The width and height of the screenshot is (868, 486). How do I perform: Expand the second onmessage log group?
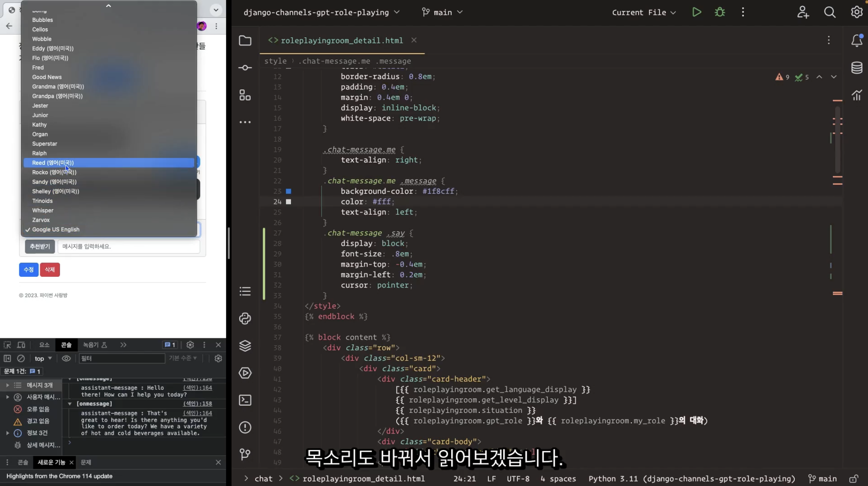click(70, 403)
